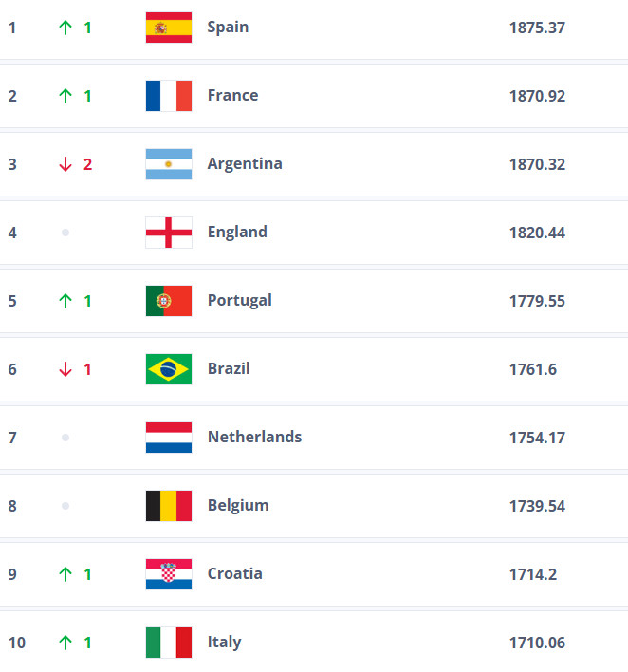Image resolution: width=628 pixels, height=672 pixels.
Task: Click Argentina's red down arrow
Action: [65, 164]
